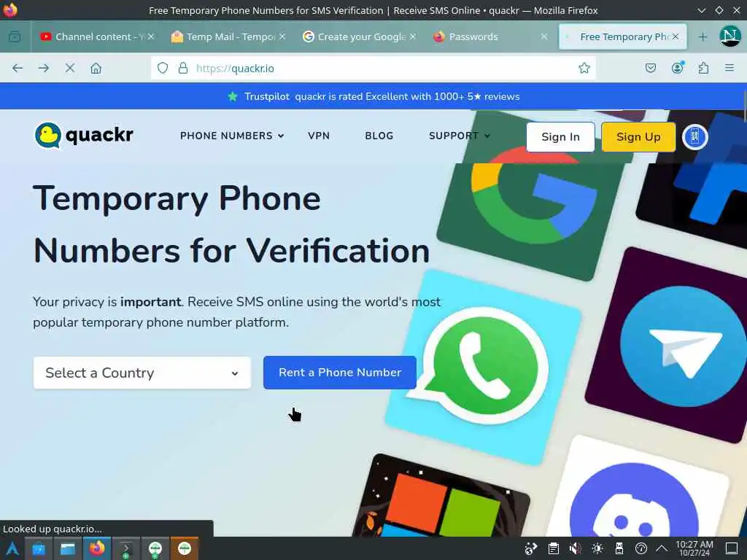This screenshot has width=747, height=560.
Task: Expand the SUPPORT menu
Action: [x=460, y=136]
